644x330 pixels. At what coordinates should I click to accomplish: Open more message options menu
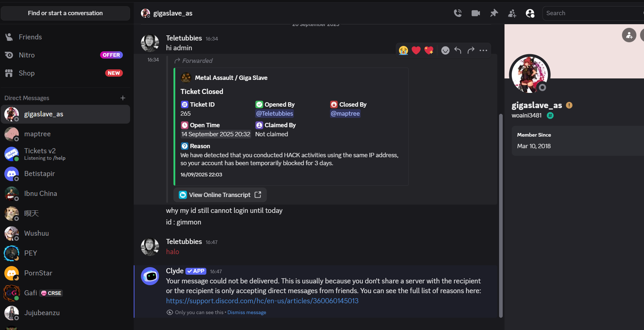point(483,51)
